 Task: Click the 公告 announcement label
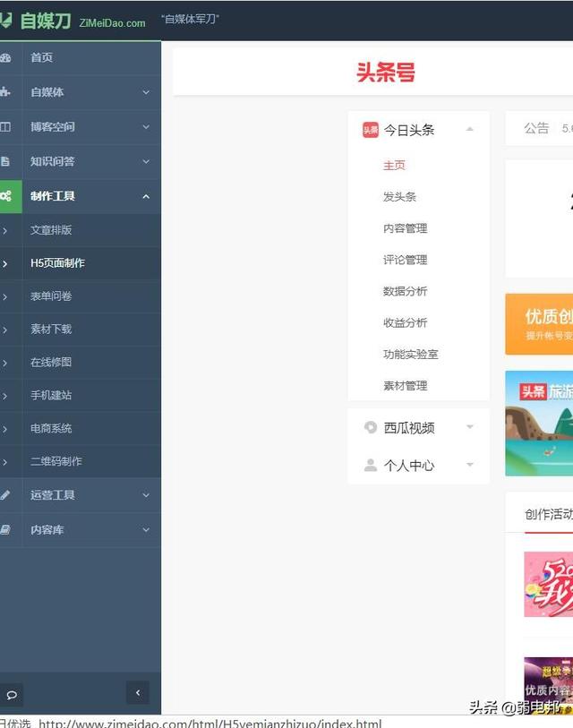pyautogui.click(x=536, y=128)
